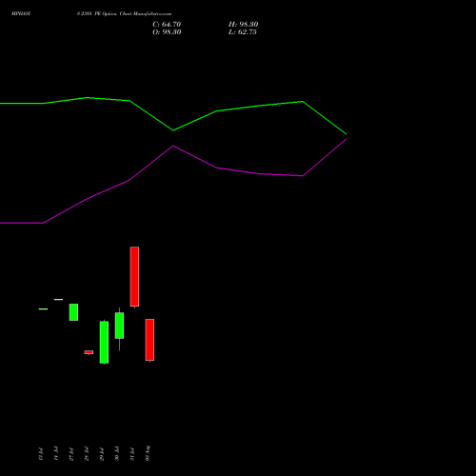This screenshot has height=476, width=476.
Task: Click the high value 'H: 98.30'
Action: click(243, 25)
